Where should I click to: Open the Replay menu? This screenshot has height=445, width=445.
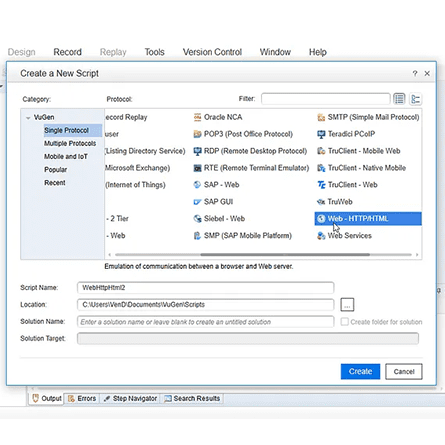pos(113,52)
